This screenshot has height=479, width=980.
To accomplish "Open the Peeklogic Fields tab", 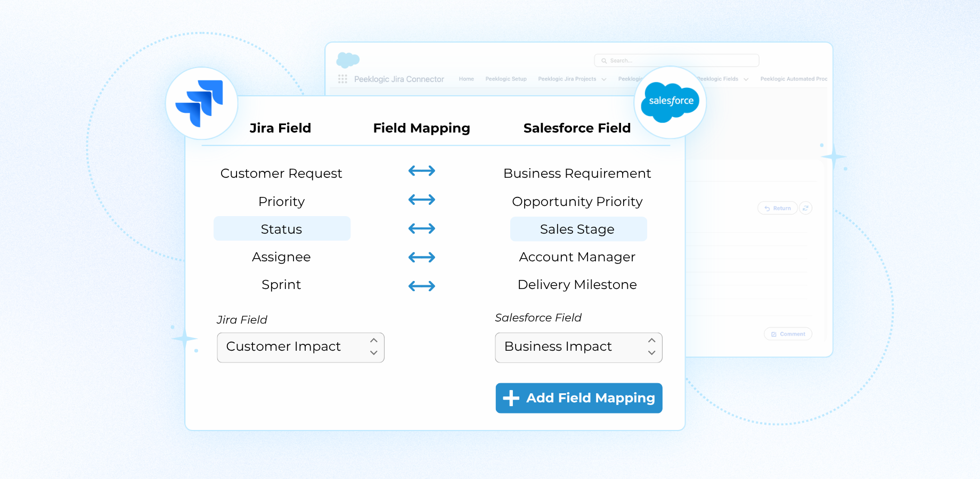I will [x=718, y=79].
